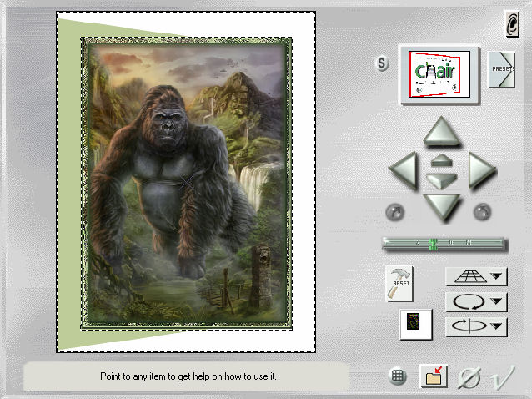
Task: Click the small center up arrow
Action: point(441,160)
